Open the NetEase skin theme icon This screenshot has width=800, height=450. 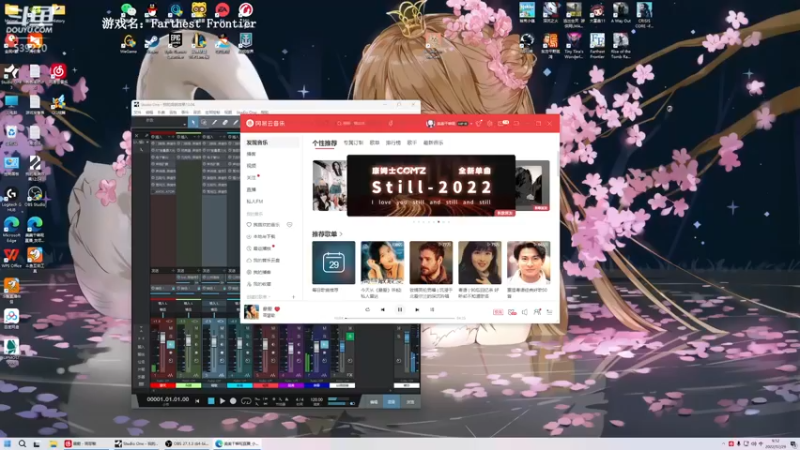point(479,123)
